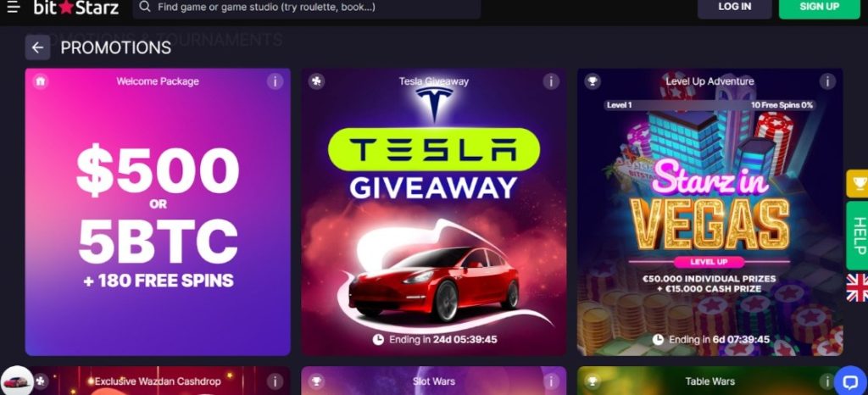Image resolution: width=868 pixels, height=395 pixels.
Task: Open the Table Wars promotion card
Action: coord(710,381)
